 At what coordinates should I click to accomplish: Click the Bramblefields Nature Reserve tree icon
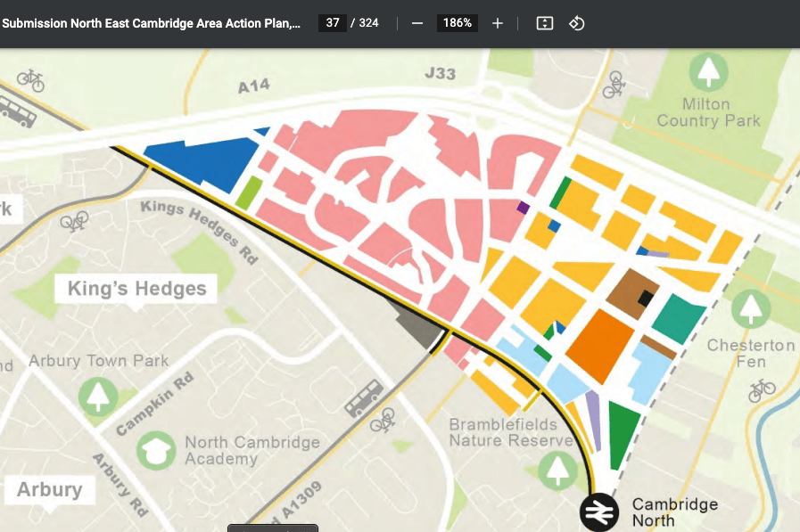(557, 471)
